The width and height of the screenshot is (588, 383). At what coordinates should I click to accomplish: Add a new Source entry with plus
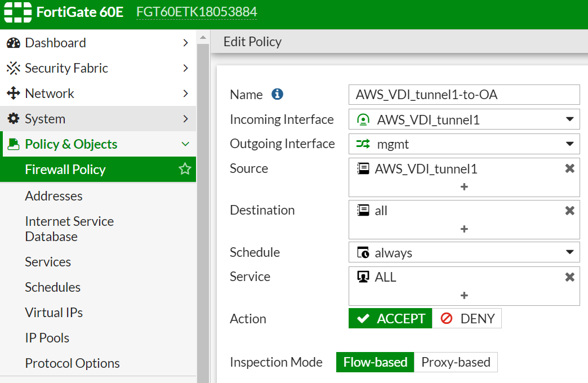click(x=464, y=186)
